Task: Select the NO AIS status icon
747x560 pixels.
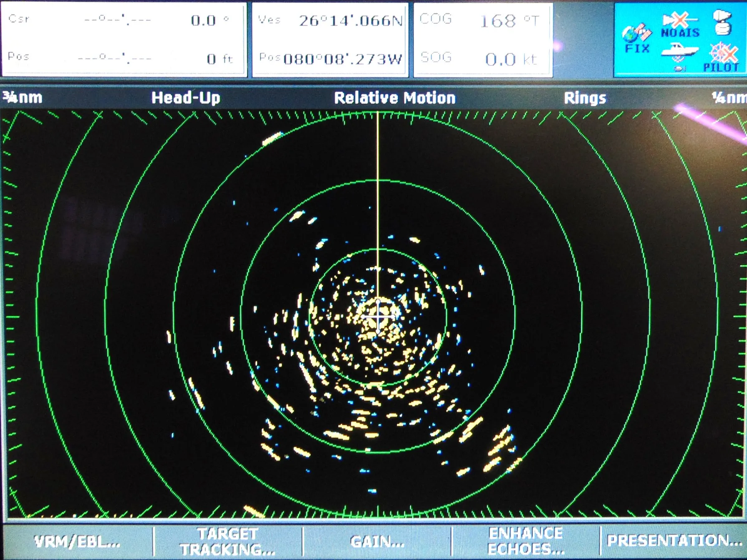Action: 680,25
